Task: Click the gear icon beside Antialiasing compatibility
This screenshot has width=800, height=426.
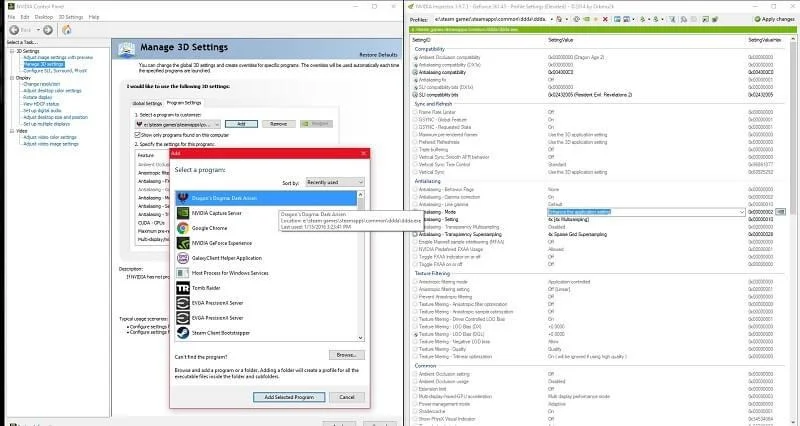Action: point(415,72)
